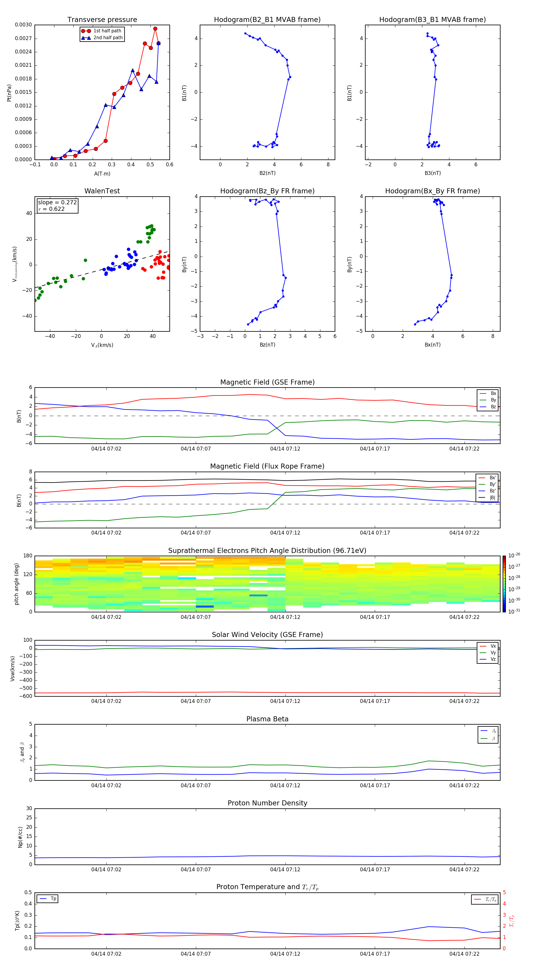The image size is (535, 980).
Task: Click 'By' legend entry in GSE magnetic field
Action: pyautogui.click(x=488, y=400)
